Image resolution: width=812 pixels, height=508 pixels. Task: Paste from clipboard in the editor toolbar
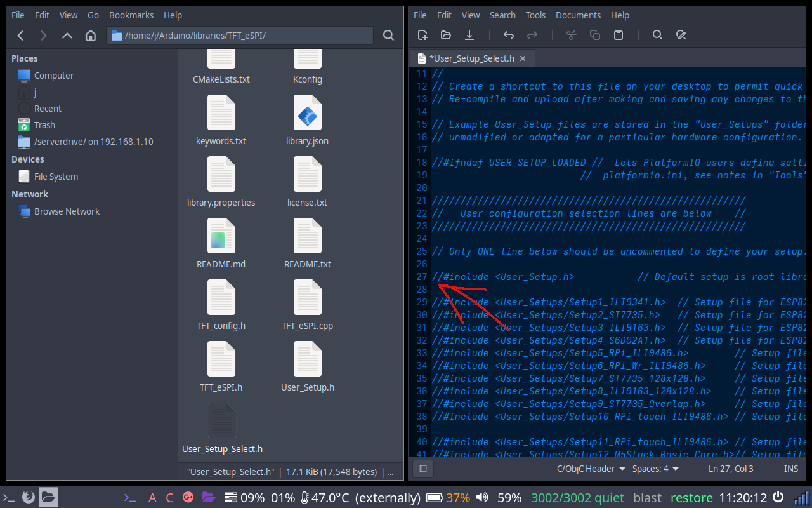tap(619, 35)
